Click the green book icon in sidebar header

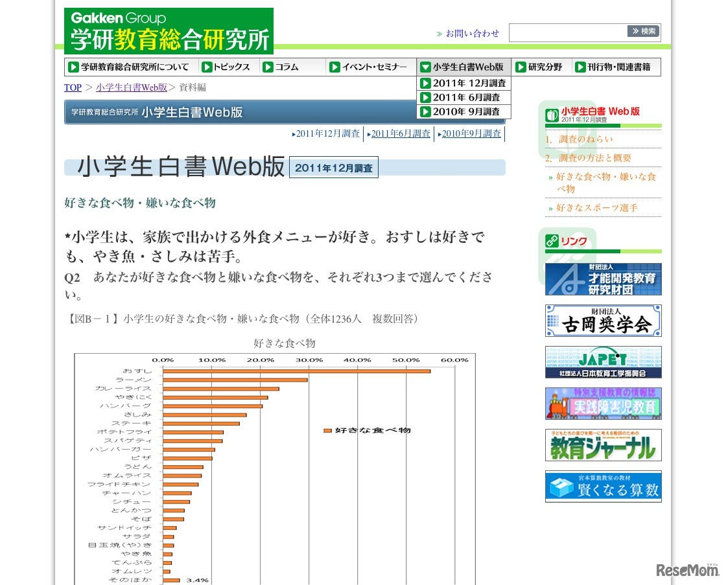click(x=552, y=115)
